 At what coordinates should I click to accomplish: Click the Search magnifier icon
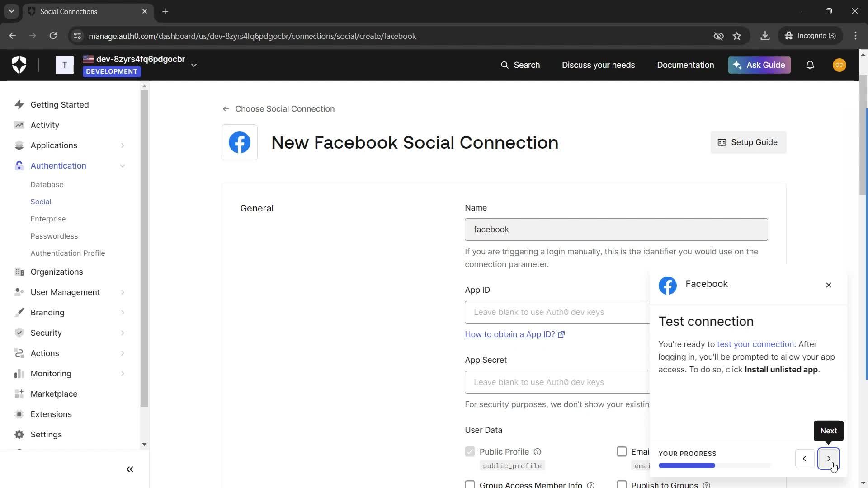click(505, 65)
